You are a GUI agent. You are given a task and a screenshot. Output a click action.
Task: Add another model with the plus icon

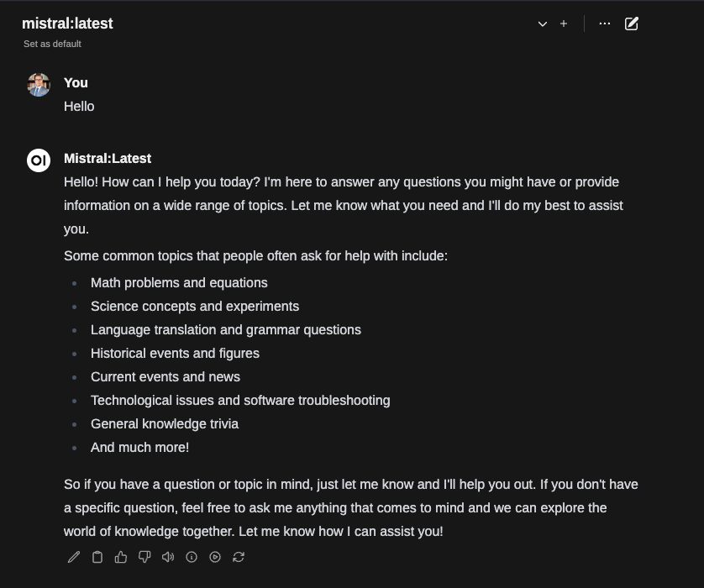[x=564, y=24]
